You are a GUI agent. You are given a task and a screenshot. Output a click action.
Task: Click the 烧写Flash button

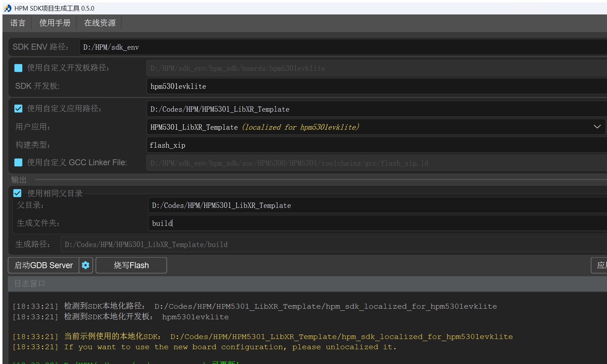[131, 265]
